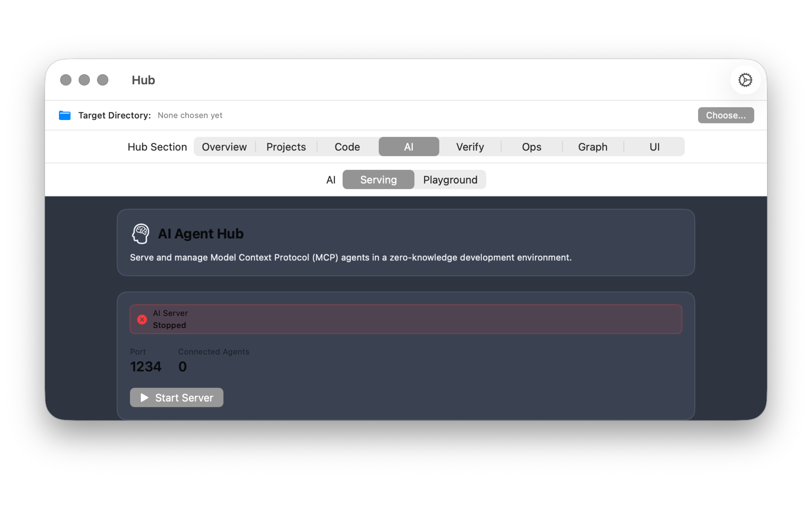Click the blue folder icon
Viewport: 812px width, 508px height.
[x=65, y=115]
